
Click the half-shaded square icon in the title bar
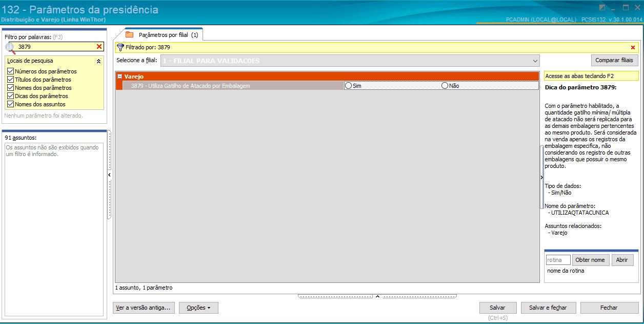point(602,7)
